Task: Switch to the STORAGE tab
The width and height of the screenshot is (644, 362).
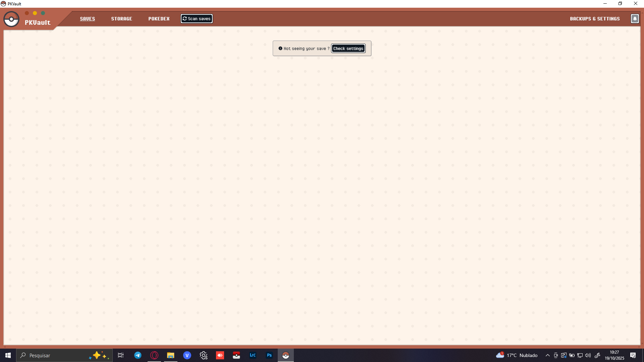Action: pyautogui.click(x=121, y=19)
